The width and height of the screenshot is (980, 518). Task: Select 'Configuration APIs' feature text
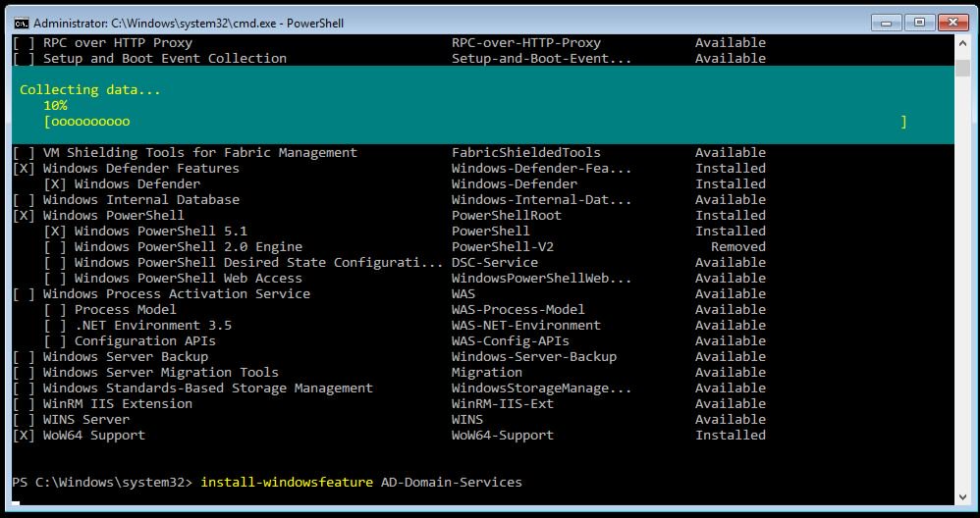(145, 341)
